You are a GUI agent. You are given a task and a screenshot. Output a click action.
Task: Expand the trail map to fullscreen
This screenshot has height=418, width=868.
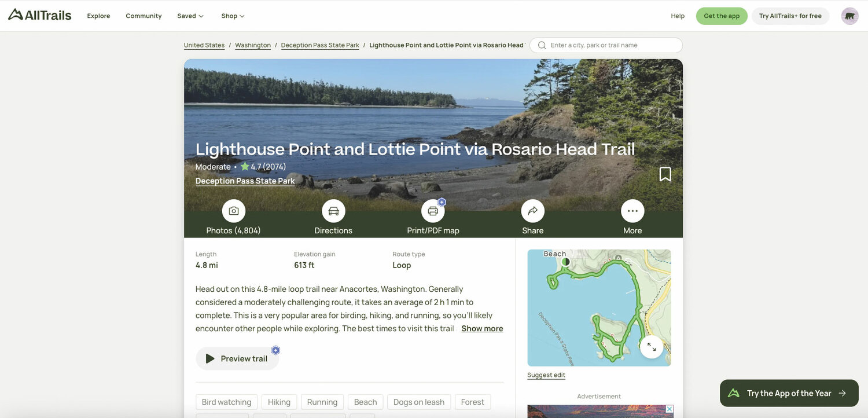tap(652, 347)
